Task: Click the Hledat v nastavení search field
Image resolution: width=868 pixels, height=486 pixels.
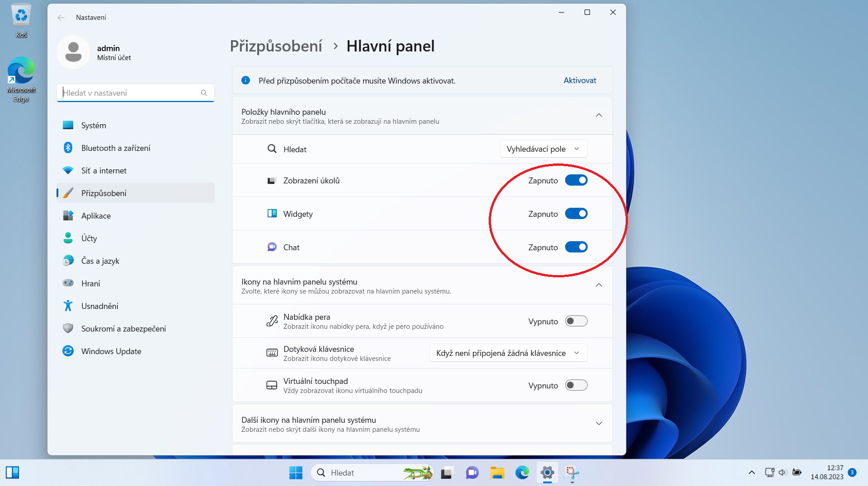Action: coord(131,93)
